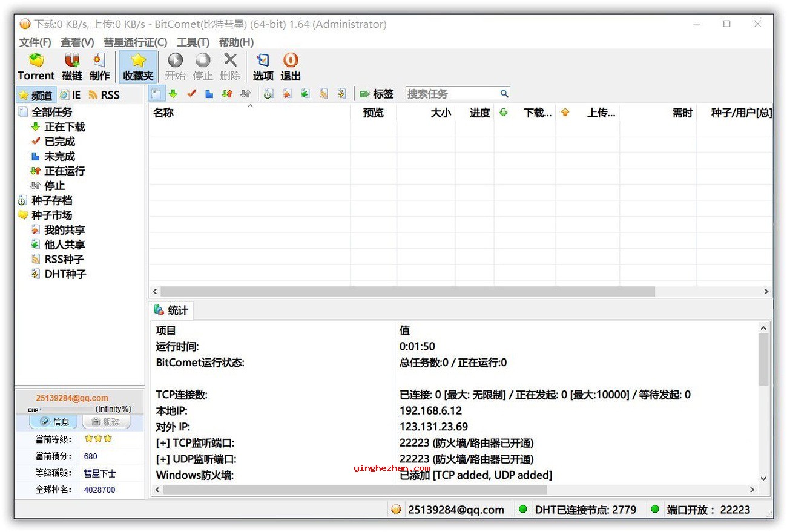Switch to the RSS sidebar tab

tap(104, 95)
